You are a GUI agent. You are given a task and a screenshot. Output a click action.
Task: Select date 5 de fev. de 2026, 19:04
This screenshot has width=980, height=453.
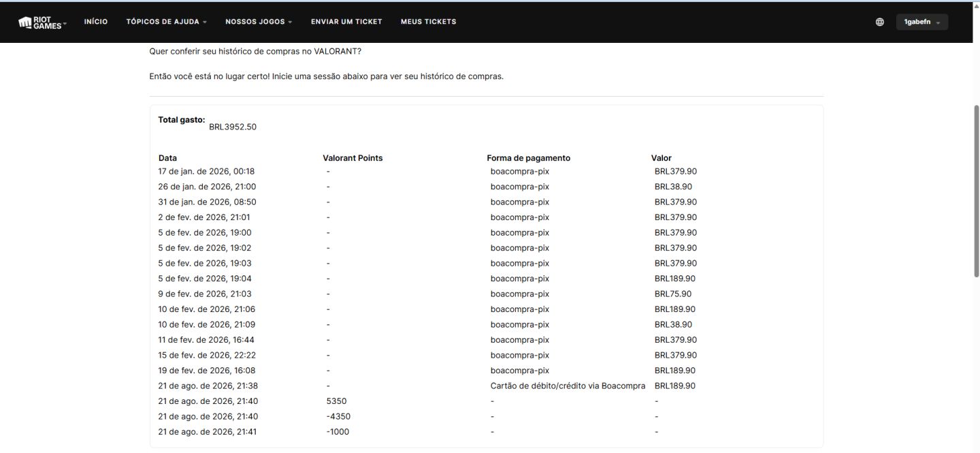(204, 279)
